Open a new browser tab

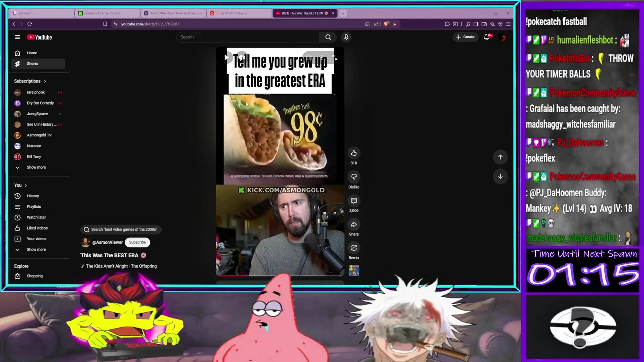point(343,13)
